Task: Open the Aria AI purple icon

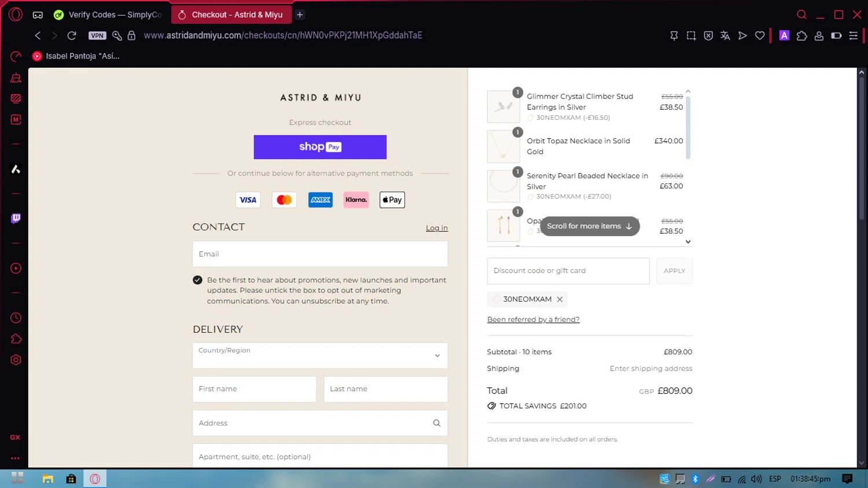Action: [x=784, y=35]
